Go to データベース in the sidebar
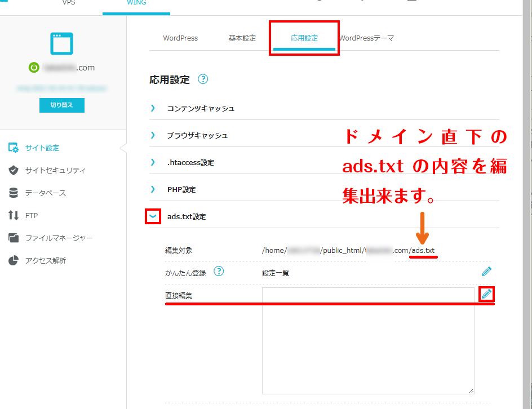The image size is (532, 409). point(46,193)
